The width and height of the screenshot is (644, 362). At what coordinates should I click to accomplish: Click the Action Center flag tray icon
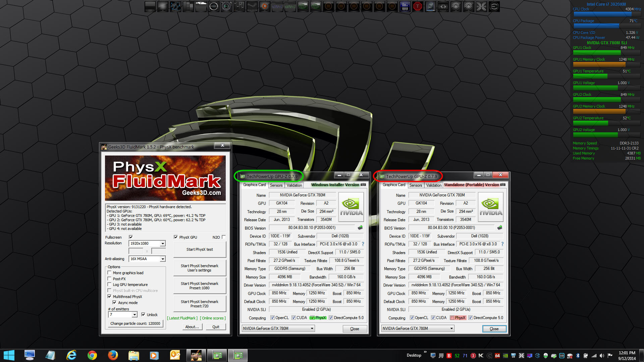click(610, 356)
